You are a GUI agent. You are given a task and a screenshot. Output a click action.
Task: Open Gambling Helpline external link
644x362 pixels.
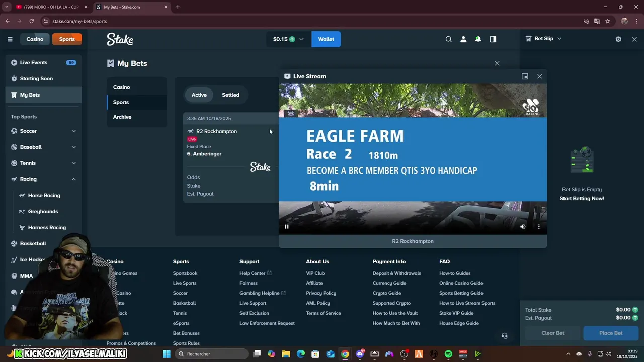263,293
